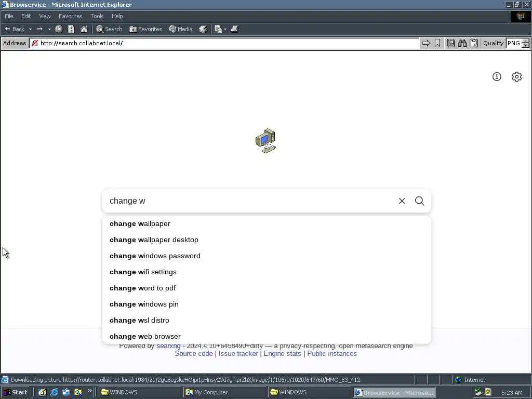
Task: Expand quick launch overflow chevron
Action: pyautogui.click(x=89, y=391)
